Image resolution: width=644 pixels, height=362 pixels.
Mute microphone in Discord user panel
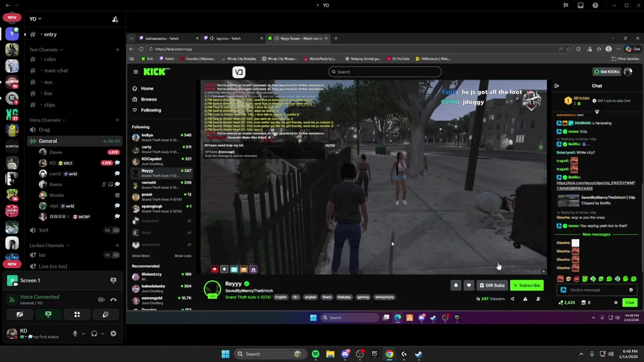coord(75,333)
